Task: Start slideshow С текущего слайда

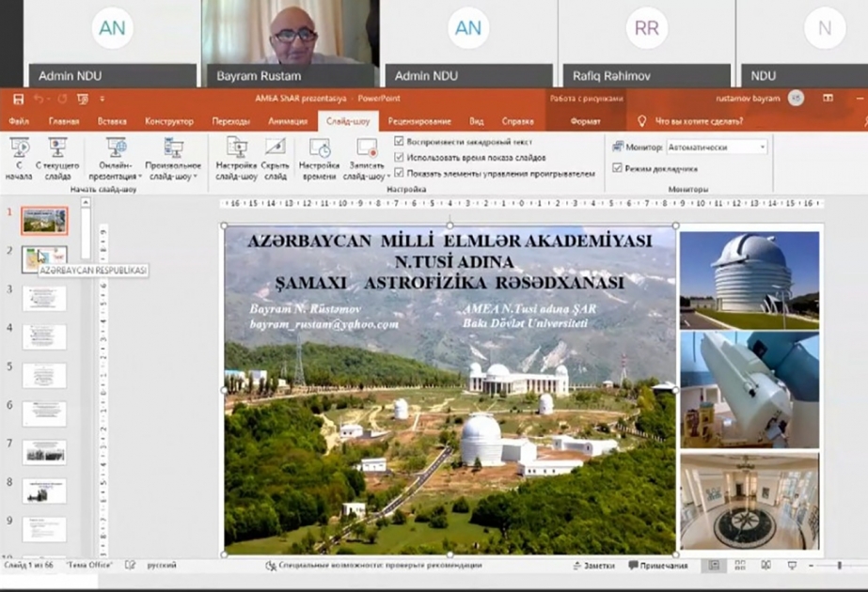Action: tap(57, 160)
